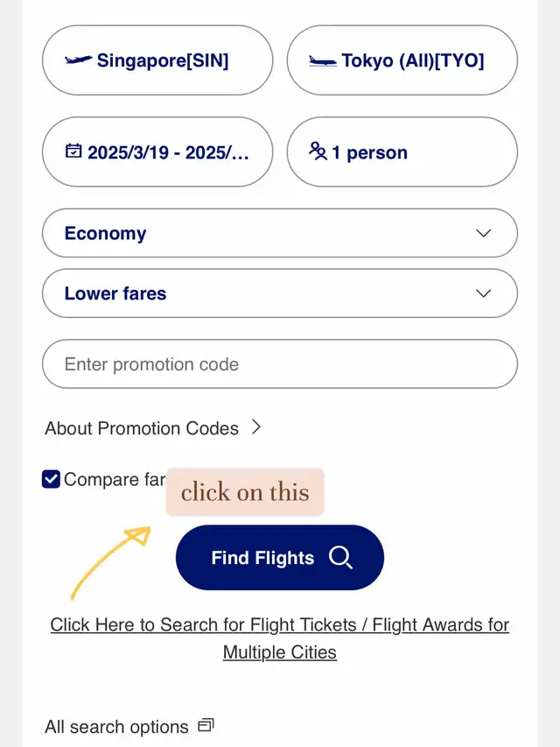
Task: Click the landing airplane icon beside Tokyo
Action: pos(322,61)
